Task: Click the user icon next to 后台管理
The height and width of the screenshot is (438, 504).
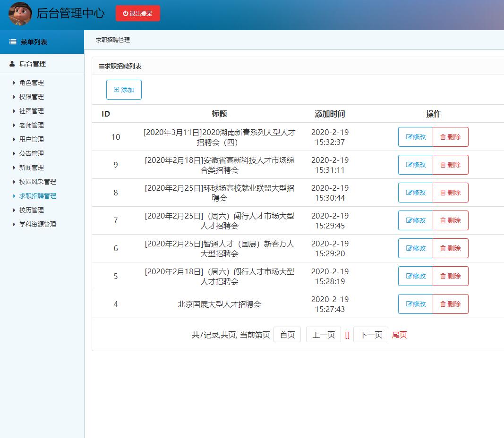Action: pyautogui.click(x=11, y=63)
